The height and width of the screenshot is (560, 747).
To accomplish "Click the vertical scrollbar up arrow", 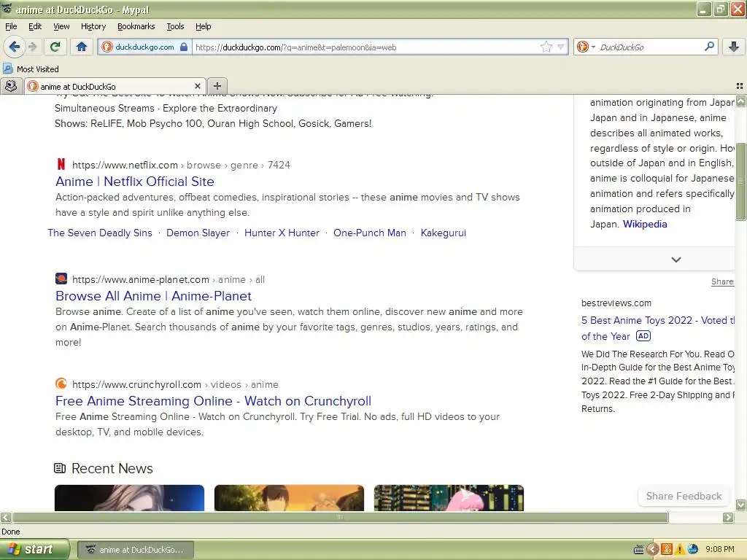I will tap(740, 101).
